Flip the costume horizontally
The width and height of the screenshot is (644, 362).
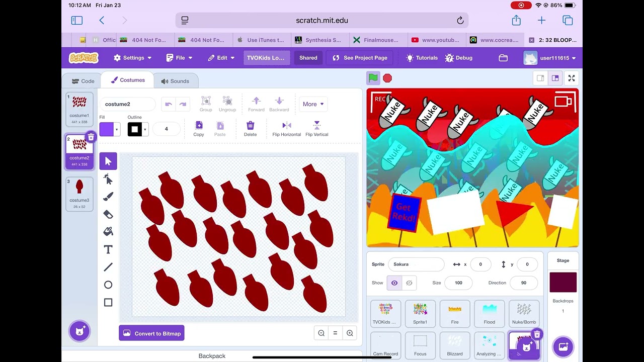pos(286,129)
